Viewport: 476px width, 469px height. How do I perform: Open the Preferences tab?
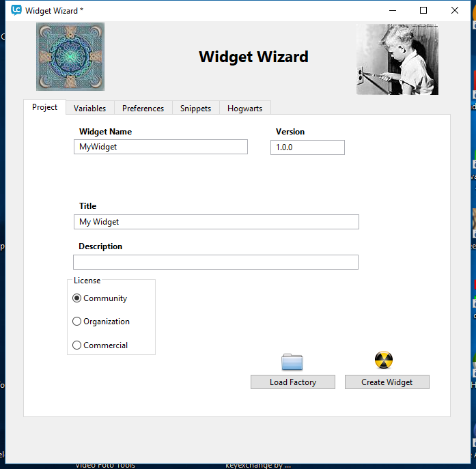143,109
